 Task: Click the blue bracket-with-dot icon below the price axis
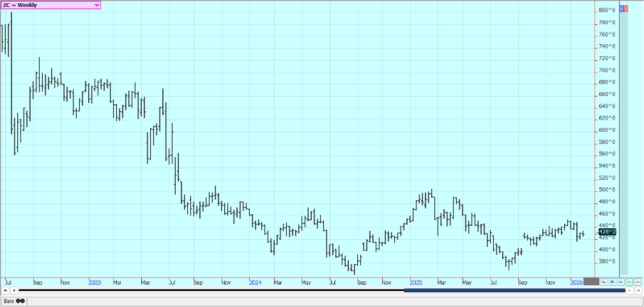tap(612, 281)
